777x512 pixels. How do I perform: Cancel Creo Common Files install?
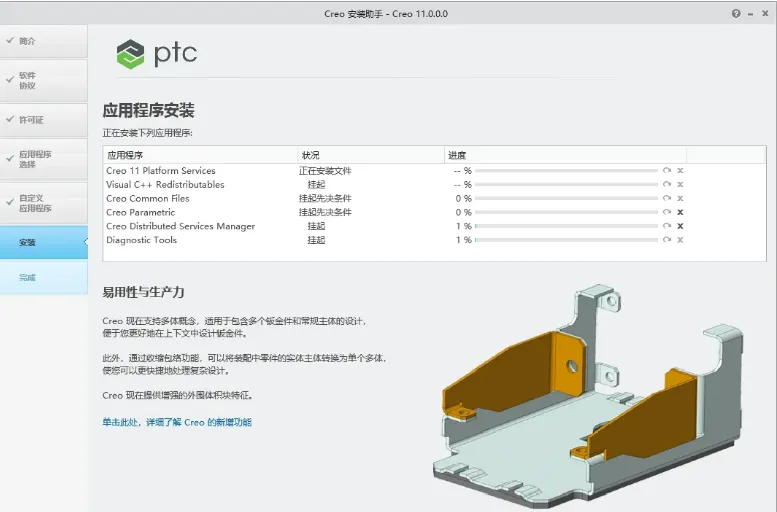pyautogui.click(x=680, y=198)
